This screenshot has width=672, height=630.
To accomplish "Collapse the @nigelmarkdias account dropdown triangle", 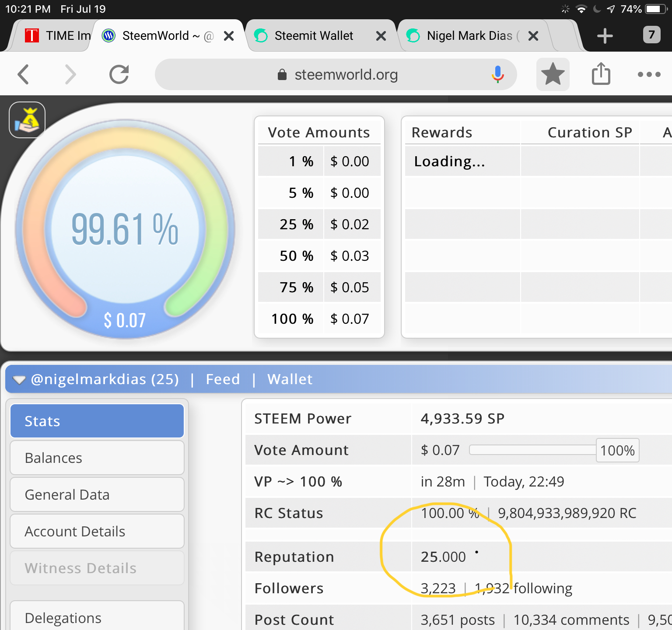I will coord(19,380).
